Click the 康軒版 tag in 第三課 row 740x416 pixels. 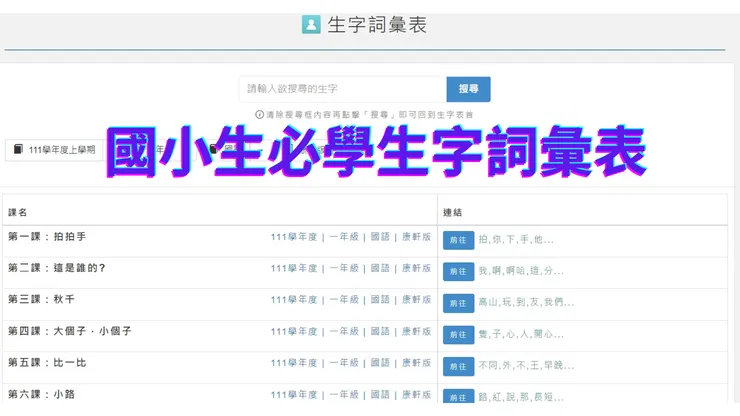coord(416,300)
